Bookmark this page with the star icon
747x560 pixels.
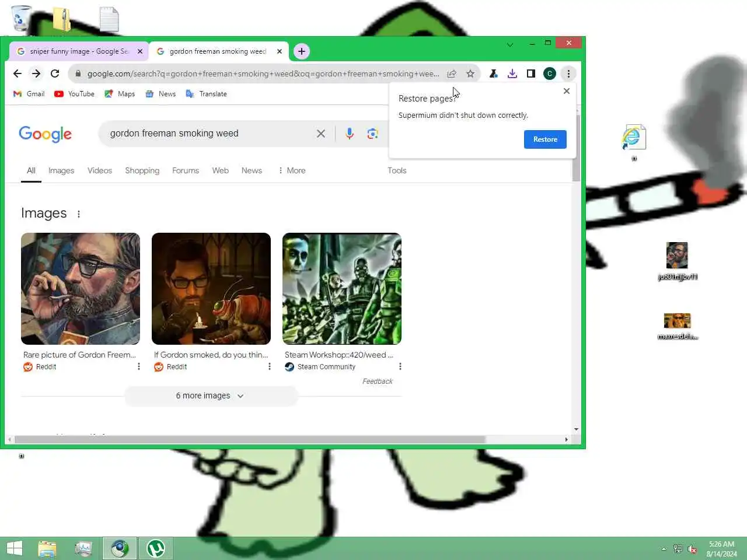click(470, 73)
